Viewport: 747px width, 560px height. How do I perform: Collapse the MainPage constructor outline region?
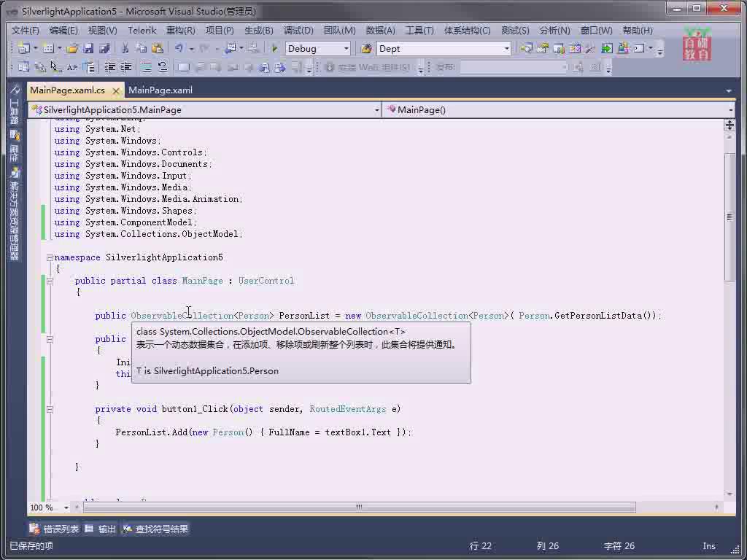click(x=50, y=340)
